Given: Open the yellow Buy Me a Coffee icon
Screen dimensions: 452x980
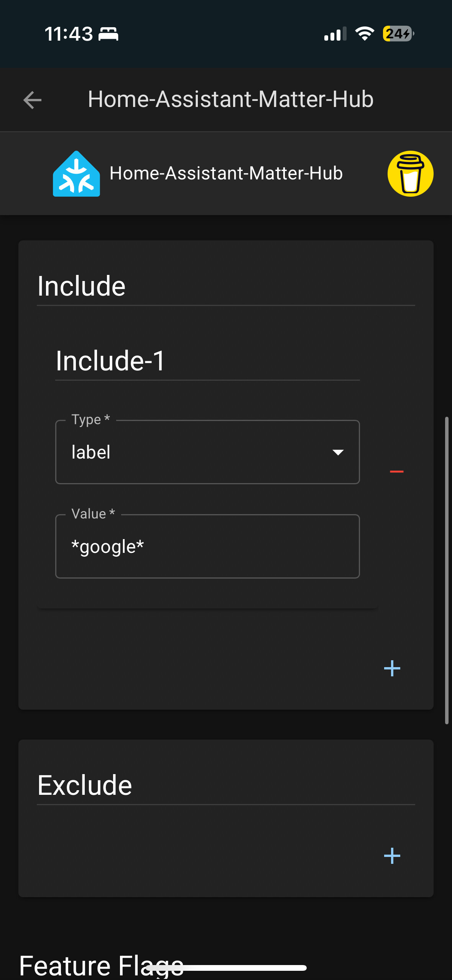Looking at the screenshot, I should pos(410,174).
